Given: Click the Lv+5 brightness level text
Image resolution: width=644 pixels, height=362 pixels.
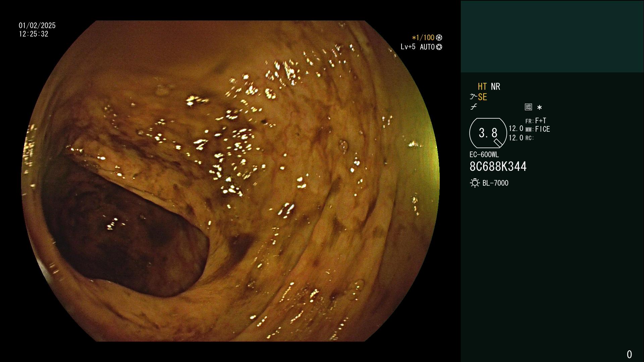Looking at the screenshot, I should [x=408, y=47].
